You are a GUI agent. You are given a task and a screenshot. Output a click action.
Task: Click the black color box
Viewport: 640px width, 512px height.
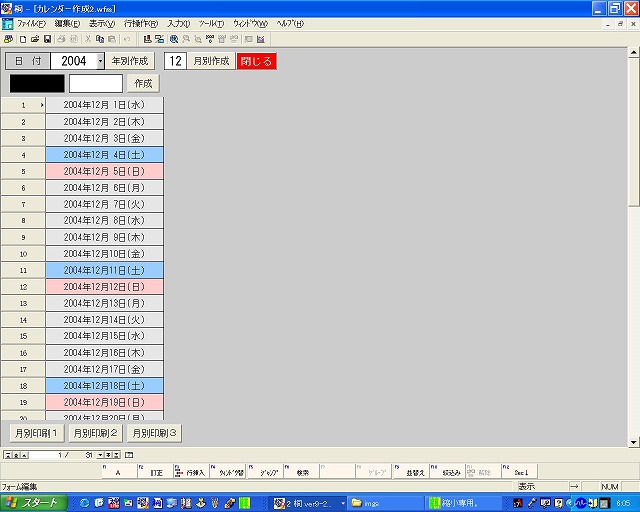(x=37, y=83)
